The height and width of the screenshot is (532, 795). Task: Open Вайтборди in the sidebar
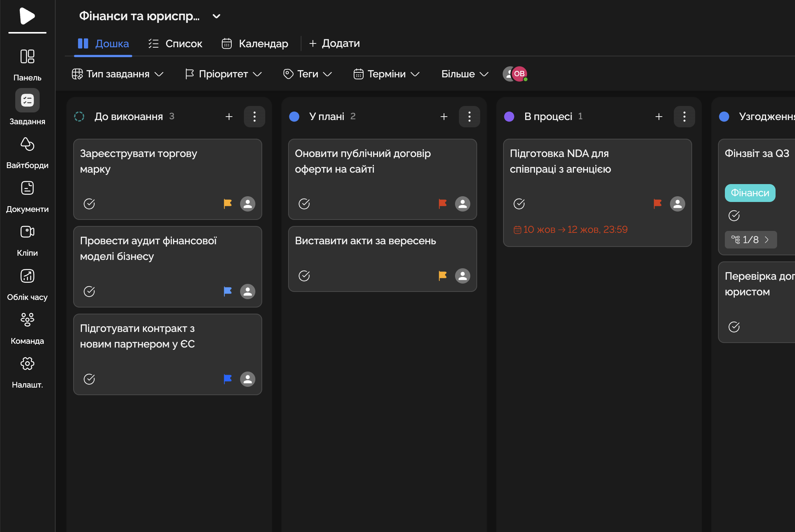click(x=27, y=145)
